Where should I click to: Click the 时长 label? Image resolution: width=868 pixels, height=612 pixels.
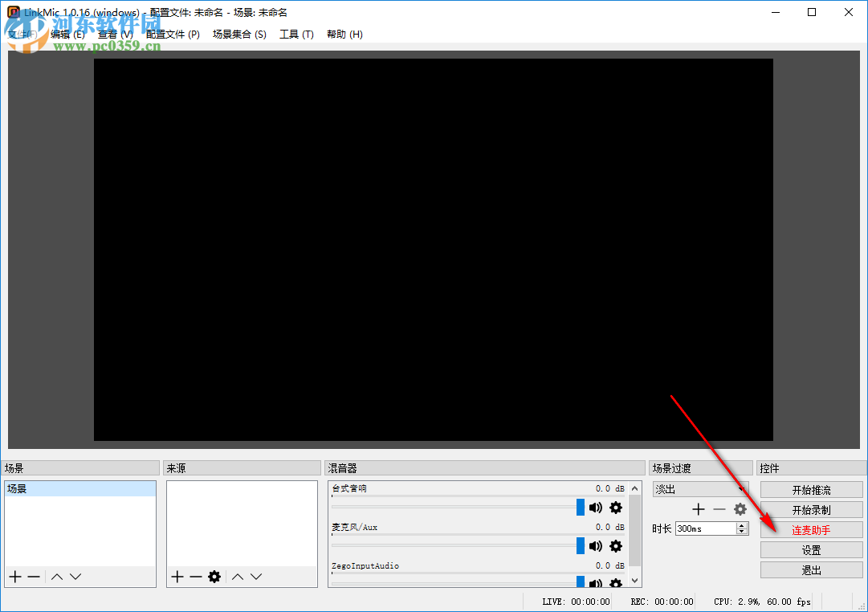(x=662, y=528)
